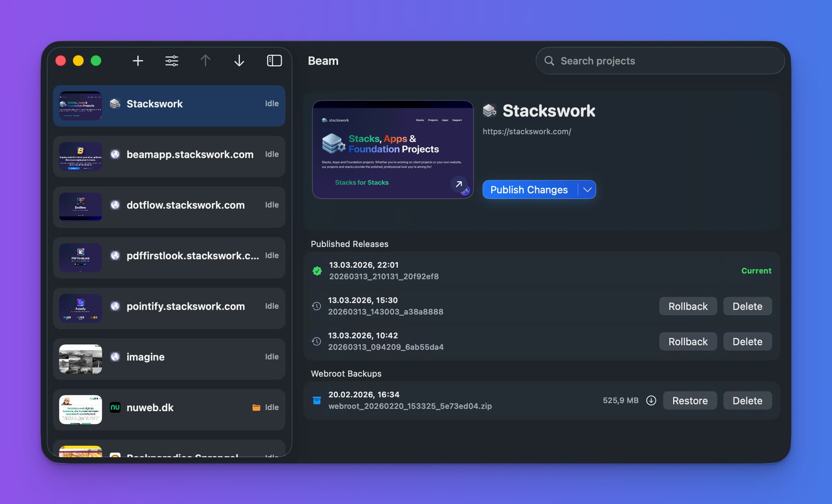The height and width of the screenshot is (504, 832).
Task: Click the Search projects field
Action: pos(660,61)
